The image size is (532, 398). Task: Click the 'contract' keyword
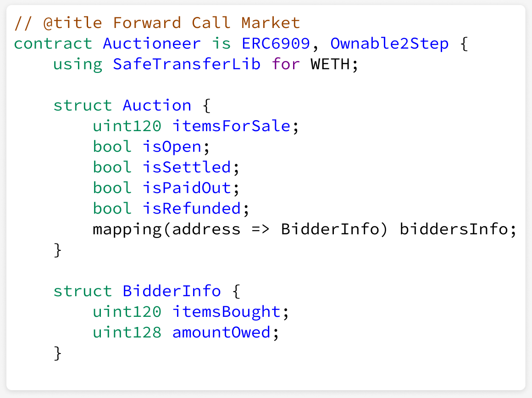click(53, 44)
